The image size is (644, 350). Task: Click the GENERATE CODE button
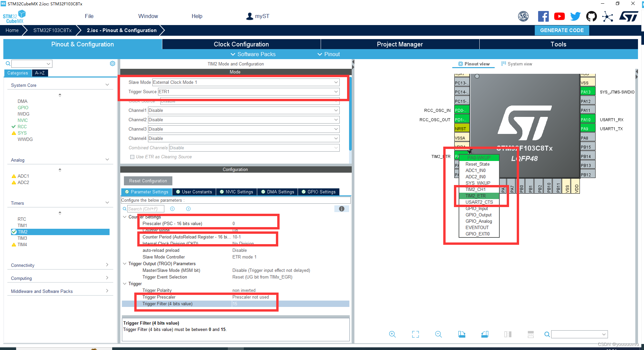[x=562, y=30]
